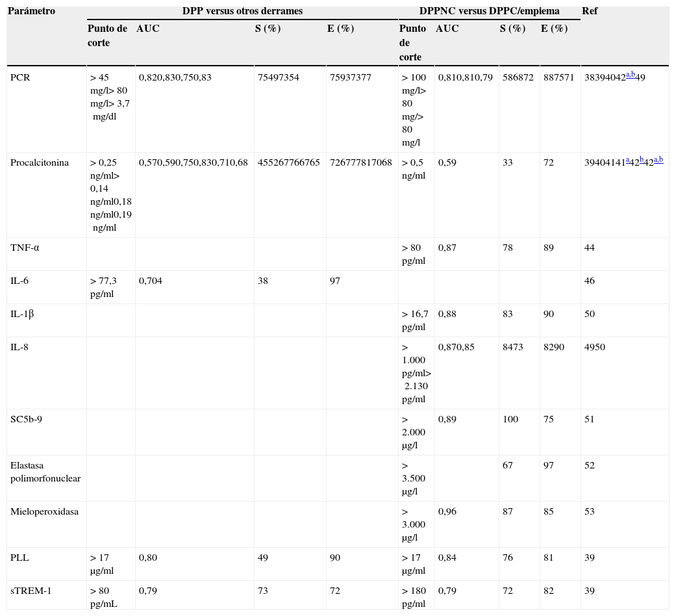Select the SC5b-9 row label
Image resolution: width=676 pixels, height=616 pixels.
pyautogui.click(x=25, y=419)
